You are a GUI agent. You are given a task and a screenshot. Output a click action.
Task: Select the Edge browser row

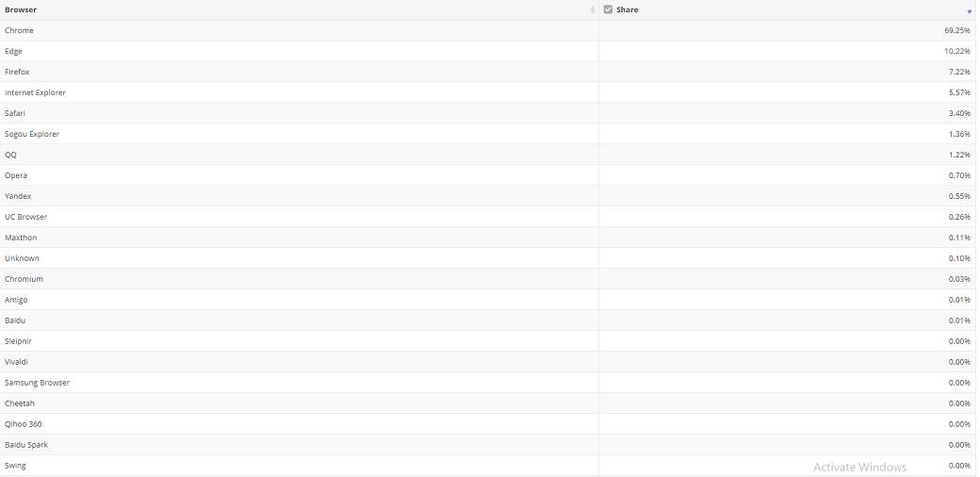pos(13,51)
